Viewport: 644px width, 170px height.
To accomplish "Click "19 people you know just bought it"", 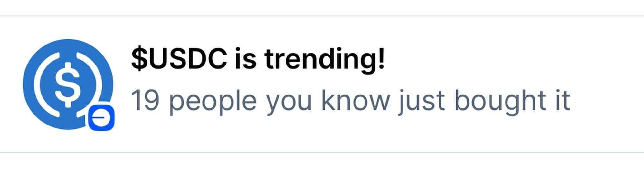I will (350, 101).
